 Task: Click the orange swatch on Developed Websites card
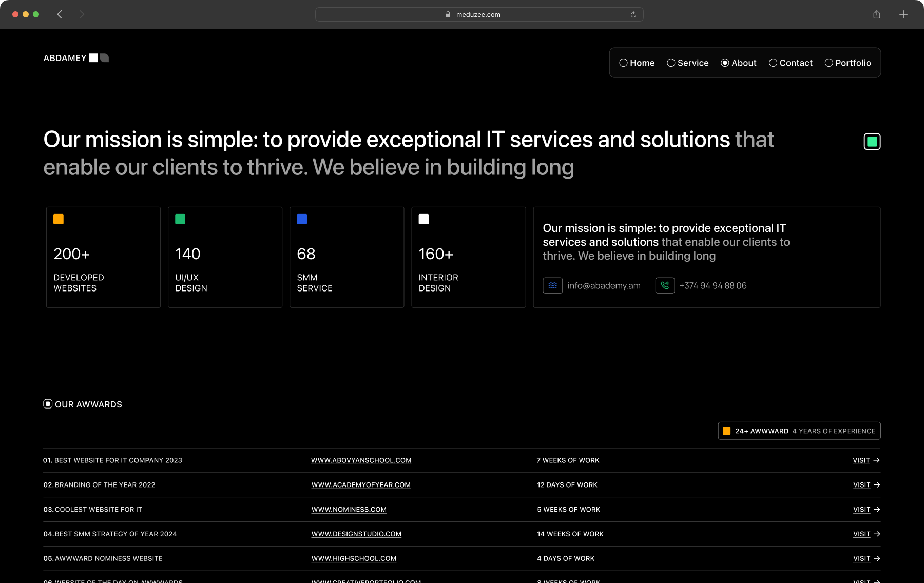tap(59, 219)
